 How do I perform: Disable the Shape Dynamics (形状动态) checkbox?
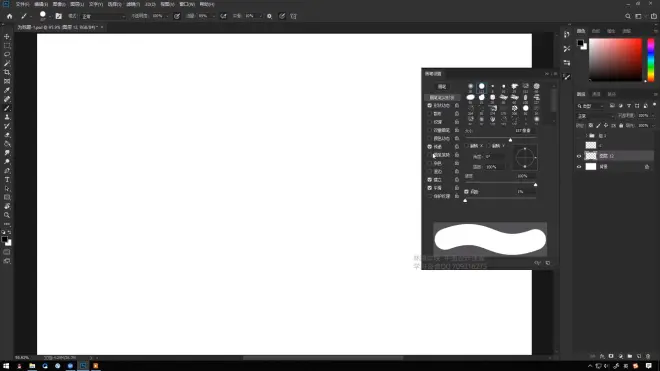pos(430,105)
